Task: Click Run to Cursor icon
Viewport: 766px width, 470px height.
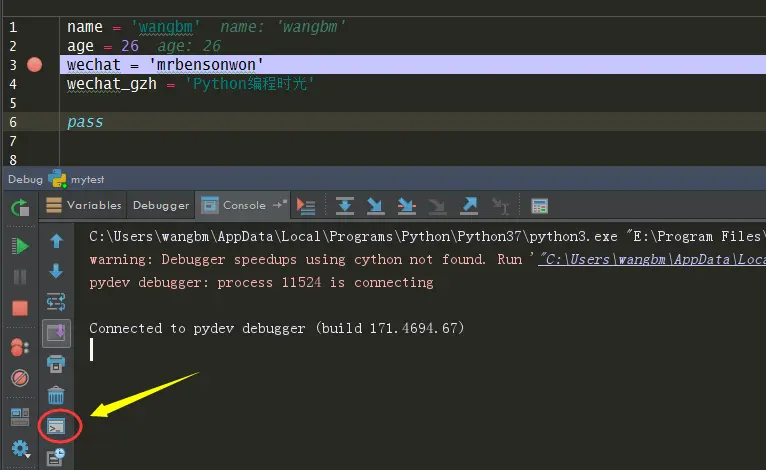Action: click(x=501, y=206)
